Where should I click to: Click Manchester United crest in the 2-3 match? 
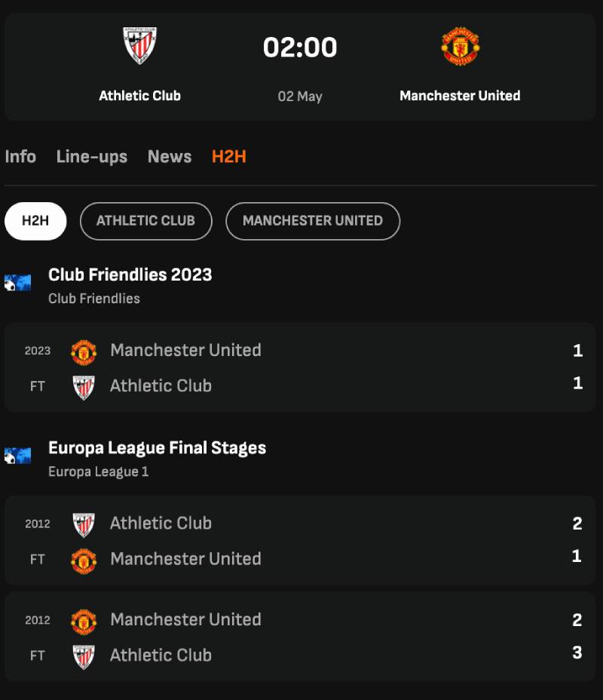click(x=84, y=622)
